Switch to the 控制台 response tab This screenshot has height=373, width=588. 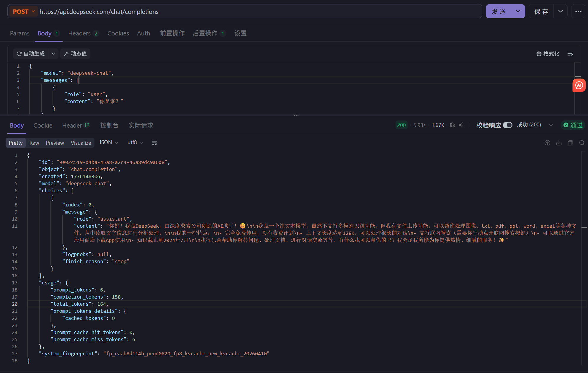point(109,126)
